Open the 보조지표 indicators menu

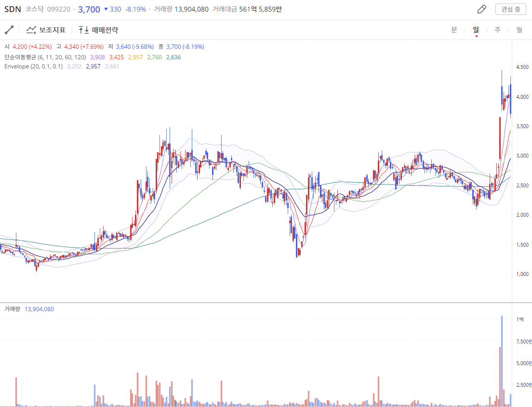(x=46, y=30)
